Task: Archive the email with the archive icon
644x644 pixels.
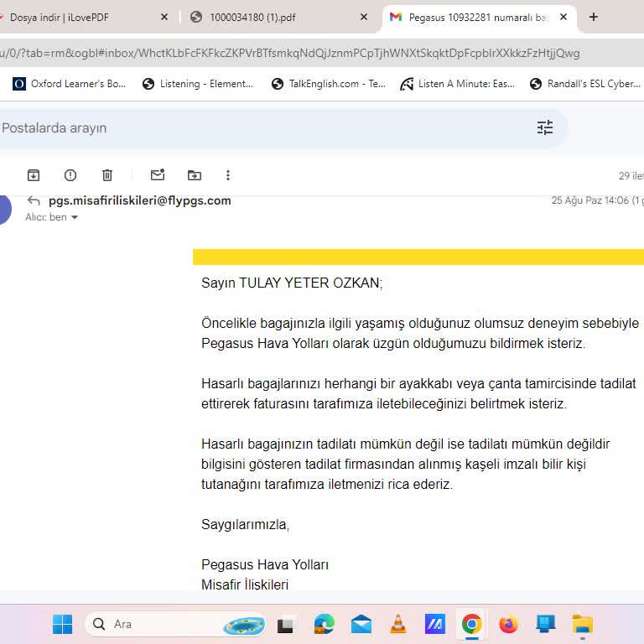Action: (x=34, y=175)
